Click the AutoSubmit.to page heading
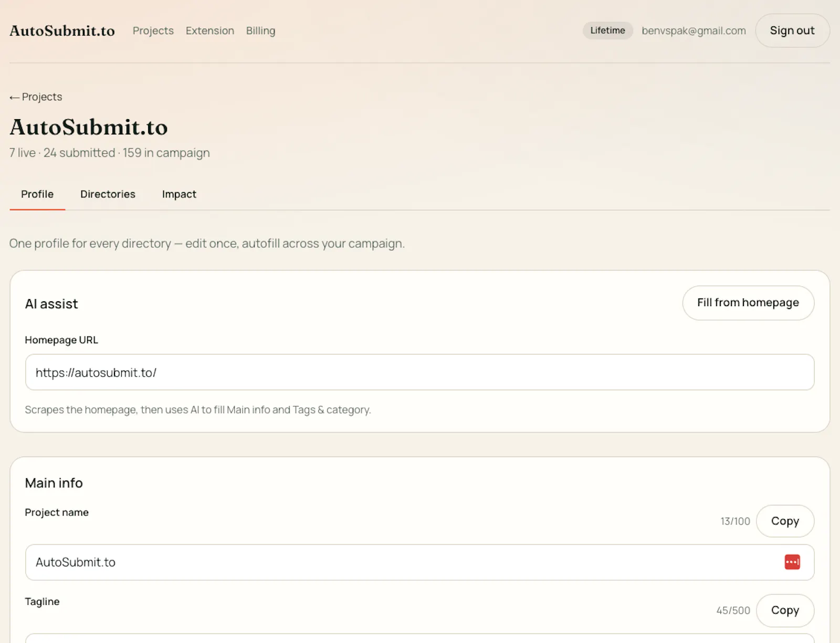The height and width of the screenshot is (643, 840). pos(89,127)
